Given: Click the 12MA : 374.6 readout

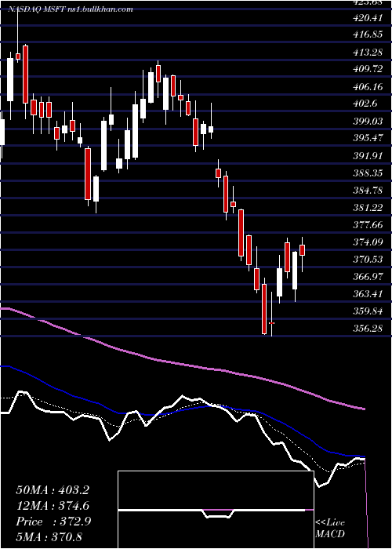Looking at the screenshot, I should [53, 506].
